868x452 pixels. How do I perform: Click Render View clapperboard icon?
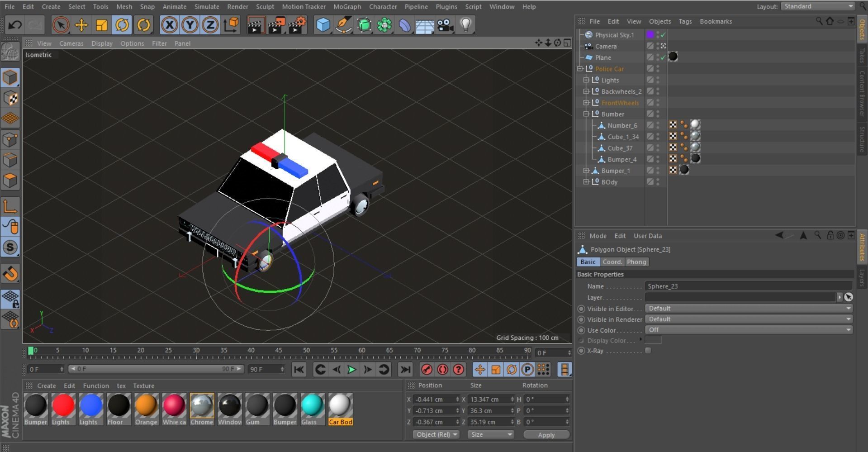(256, 25)
